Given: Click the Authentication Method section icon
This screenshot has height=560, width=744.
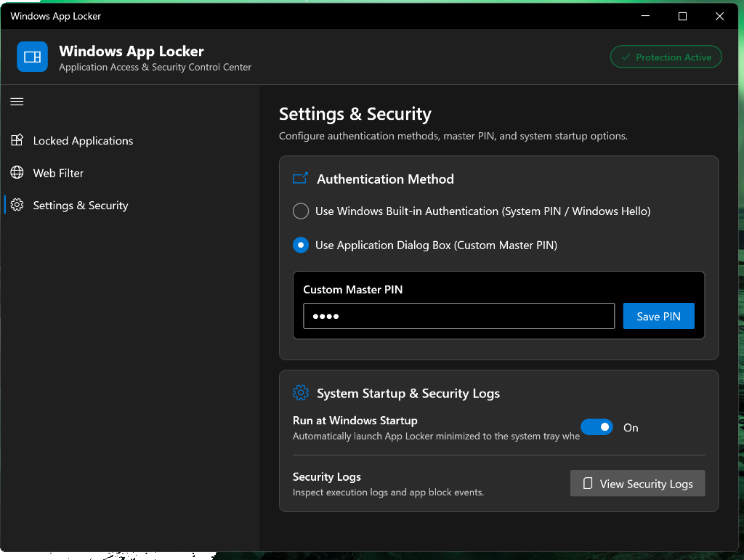Looking at the screenshot, I should coord(300,178).
